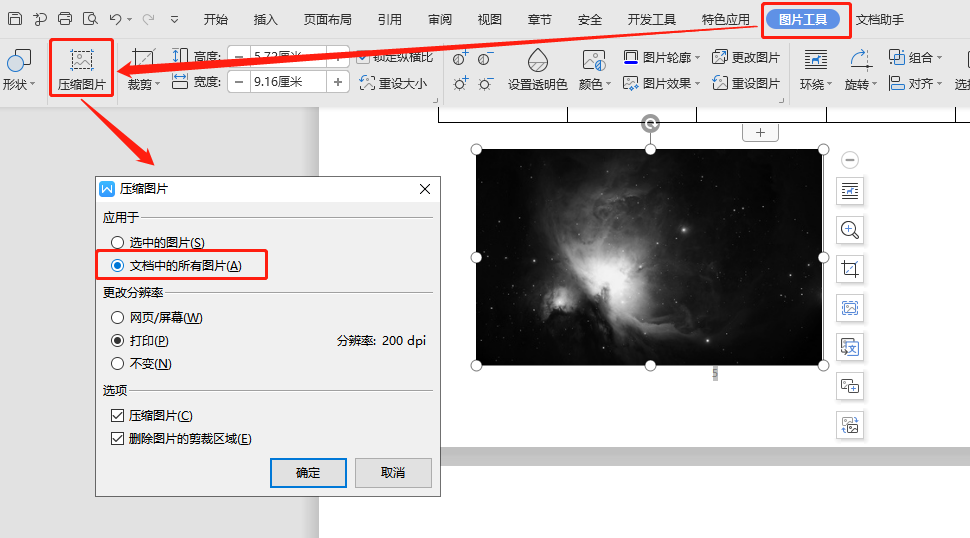
Task: Click the crop icon in floating image toolbar
Action: tap(850, 269)
